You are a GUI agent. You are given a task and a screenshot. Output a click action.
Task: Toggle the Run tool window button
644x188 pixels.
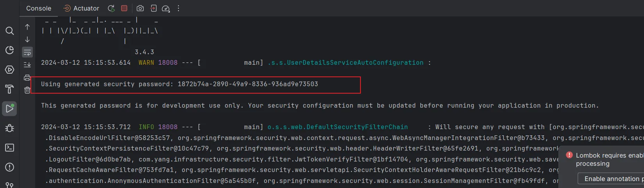(10, 108)
